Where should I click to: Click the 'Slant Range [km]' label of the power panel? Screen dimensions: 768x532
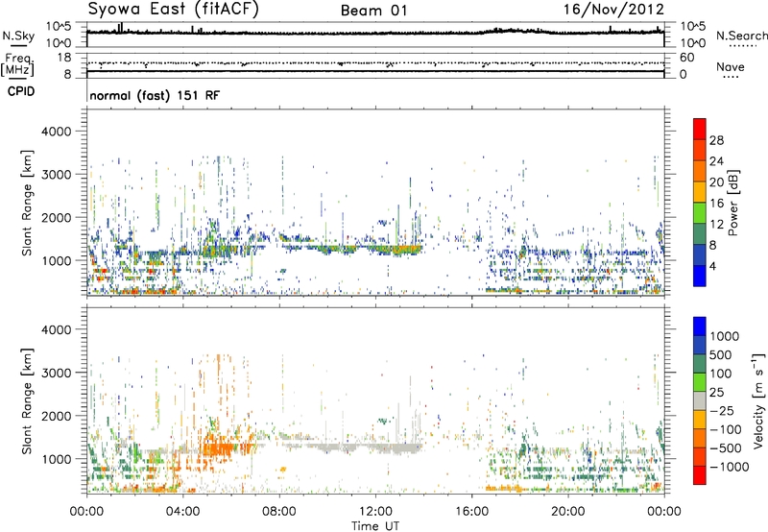click(27, 203)
